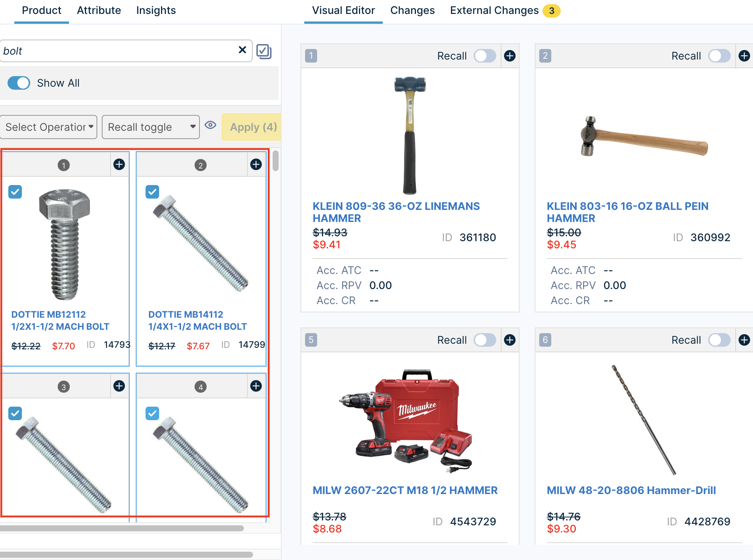Click position badge 6 in Visual Editor
This screenshot has width=753, height=560.
(x=545, y=340)
